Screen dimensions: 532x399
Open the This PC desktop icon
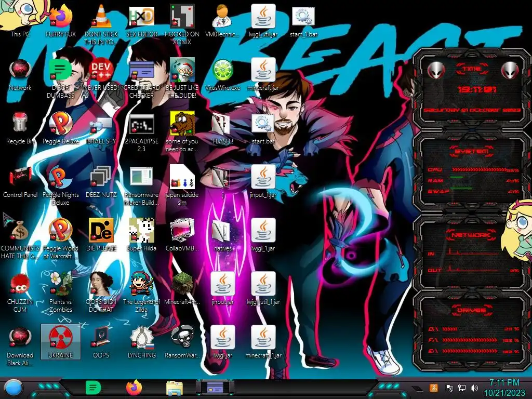[20, 20]
